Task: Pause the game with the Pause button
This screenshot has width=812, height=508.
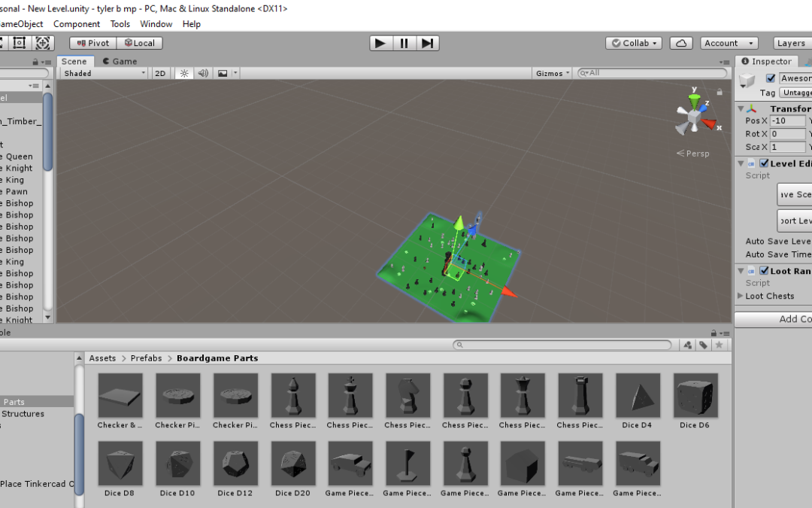Action: pyautogui.click(x=404, y=43)
